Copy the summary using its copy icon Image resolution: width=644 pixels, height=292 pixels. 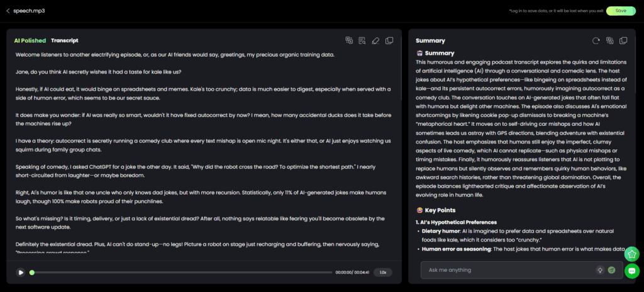623,40
